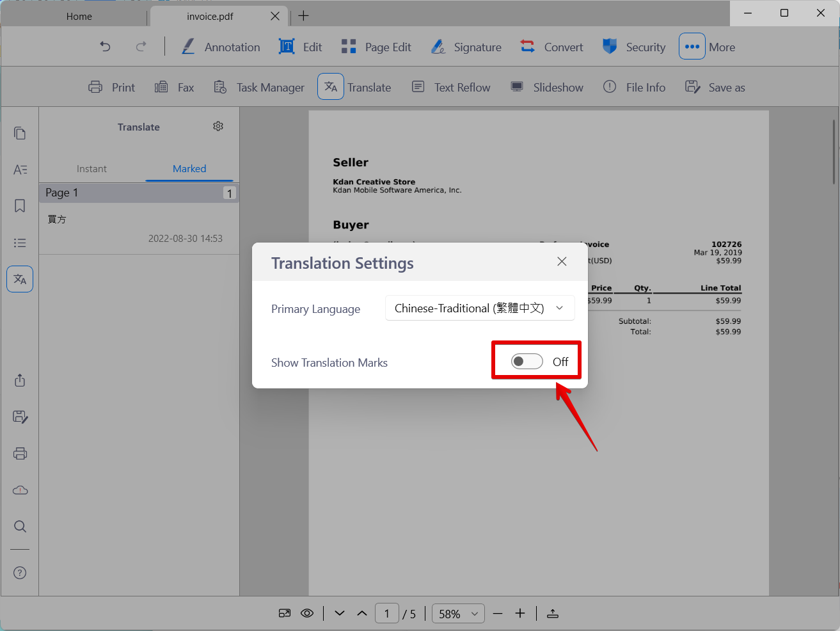
Task: Close the Translation Settings dialog
Action: point(562,261)
